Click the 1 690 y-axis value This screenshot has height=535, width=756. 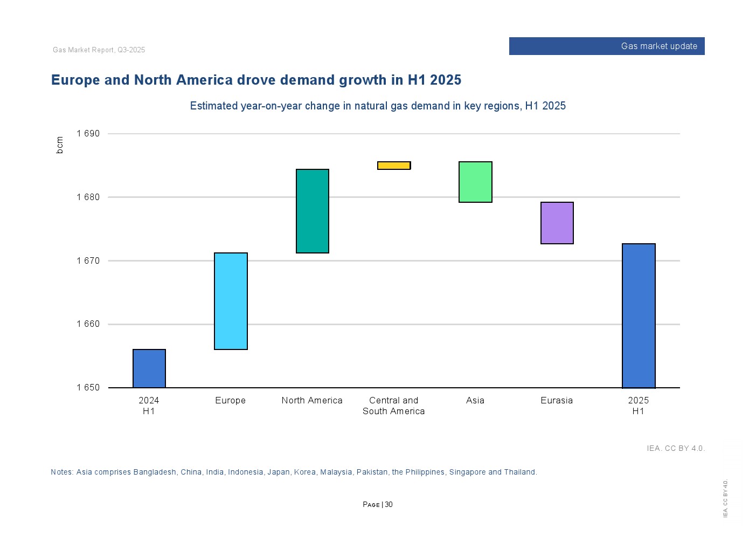[x=88, y=134]
